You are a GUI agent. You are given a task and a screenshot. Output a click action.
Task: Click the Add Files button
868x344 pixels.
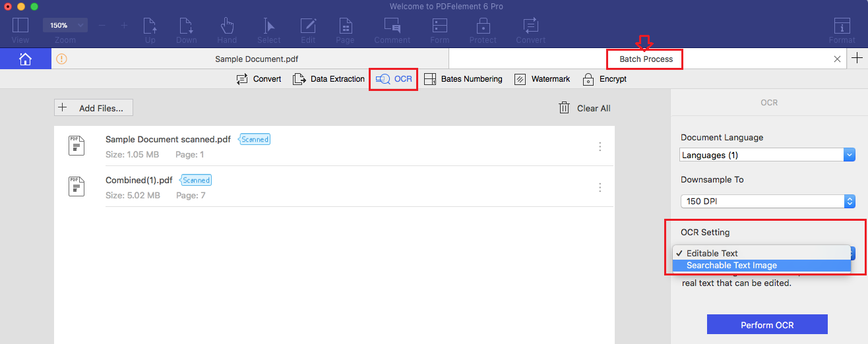tap(94, 108)
